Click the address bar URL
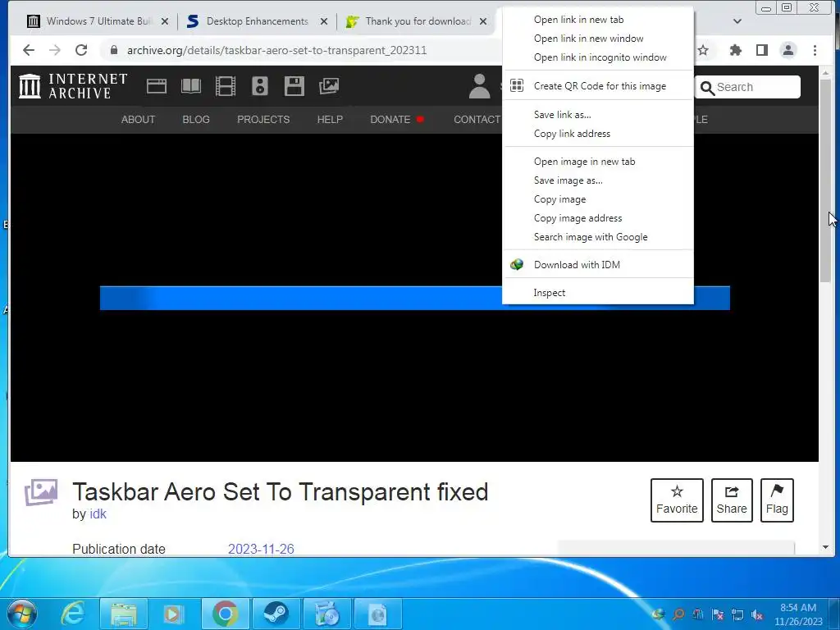This screenshot has height=630, width=840. [x=276, y=50]
